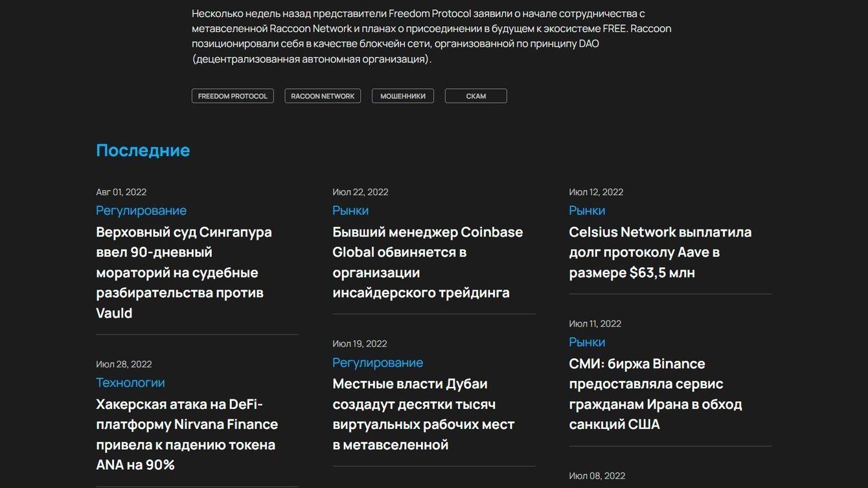The height and width of the screenshot is (488, 868).
Task: Open the Singapore court Vauld moratorium article
Action: click(184, 272)
